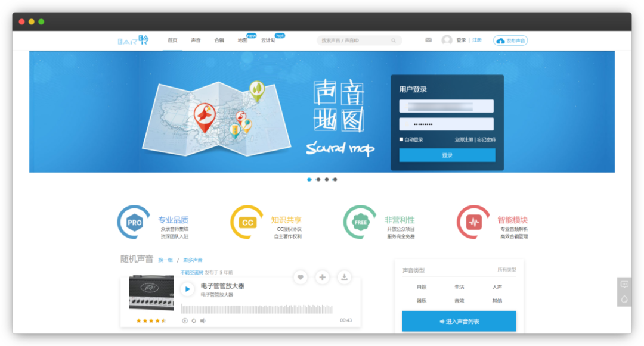The image size is (644, 346).
Task: Favorite the sound with the heart icon
Action: 301,277
